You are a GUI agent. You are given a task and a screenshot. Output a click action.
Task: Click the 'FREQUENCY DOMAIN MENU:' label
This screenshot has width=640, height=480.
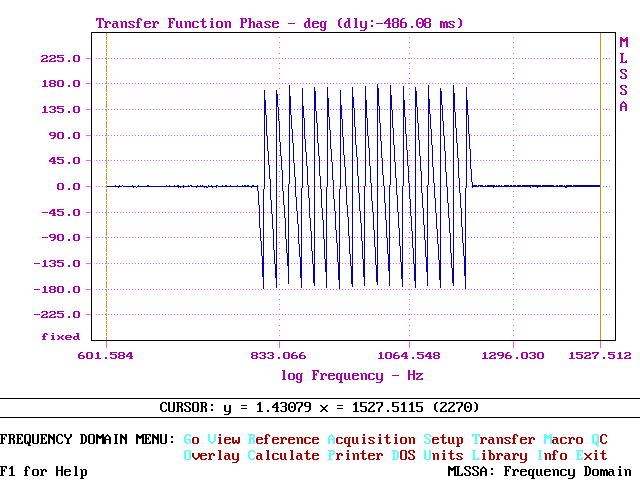87,440
